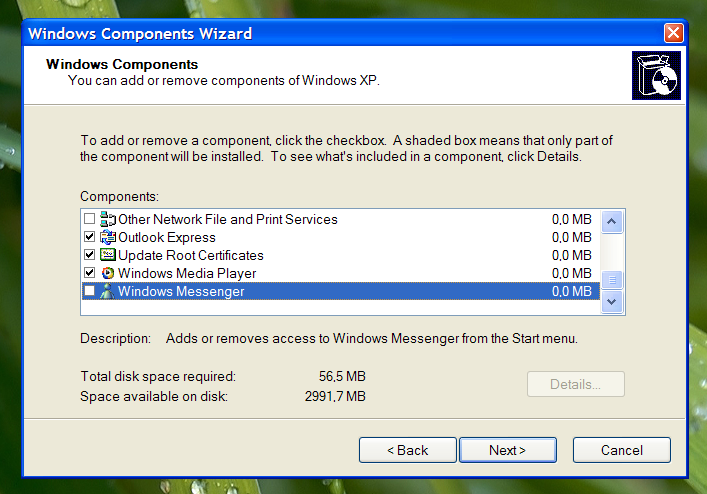Close the wizard with the red X
This screenshot has height=494, width=707.
(674, 33)
